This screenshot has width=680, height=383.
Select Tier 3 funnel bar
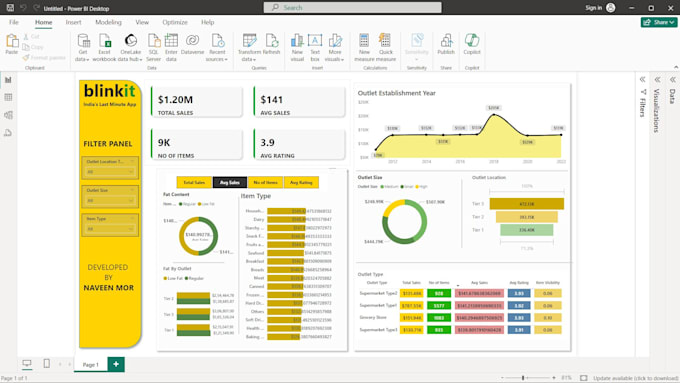click(526, 203)
